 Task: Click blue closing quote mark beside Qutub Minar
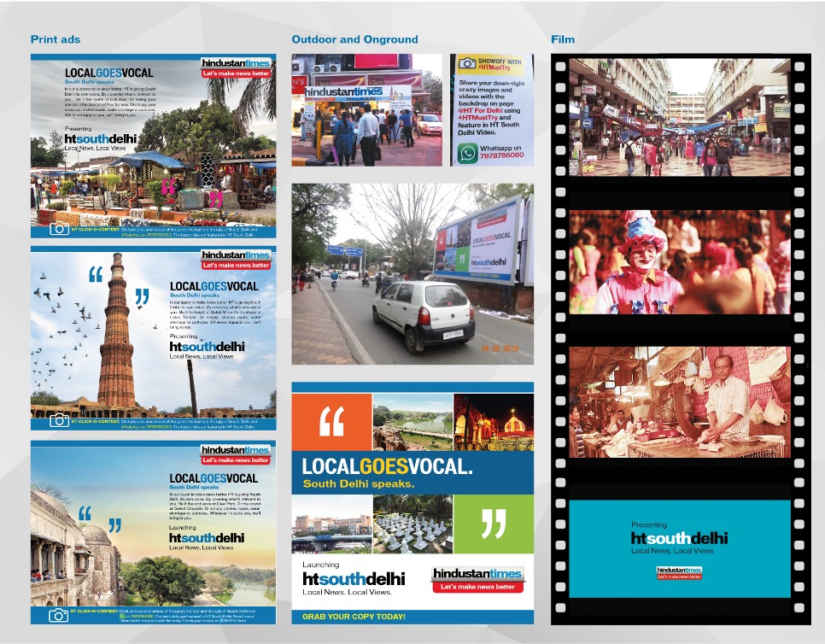(142, 297)
